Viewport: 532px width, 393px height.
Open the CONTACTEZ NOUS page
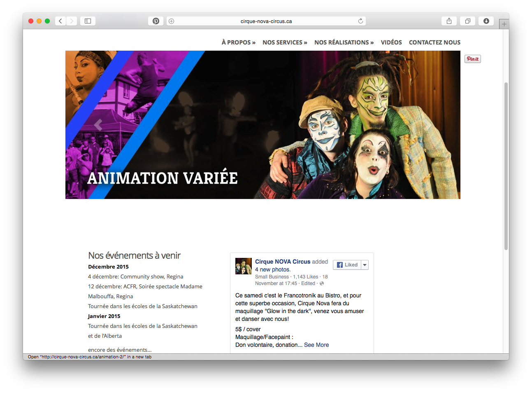[434, 42]
